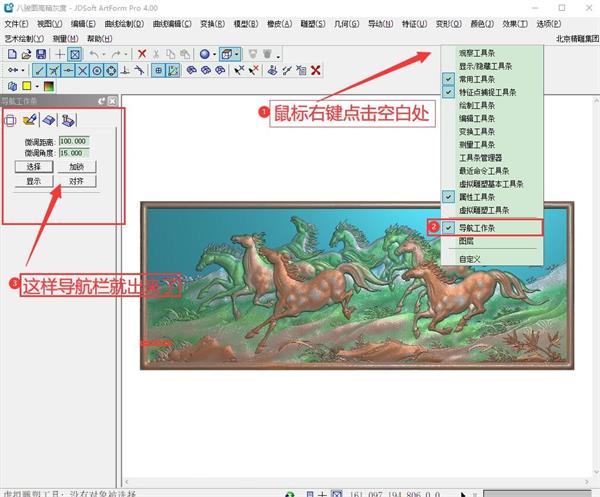600x497 pixels.
Task: Toggle circle center snap icon
Action: tap(97, 70)
